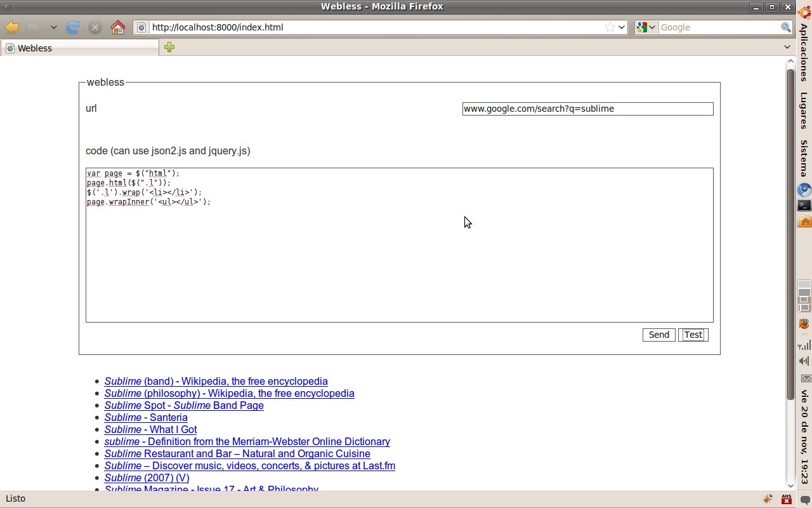The width and height of the screenshot is (812, 508).
Task: Click inside the code textarea
Action: point(400,245)
